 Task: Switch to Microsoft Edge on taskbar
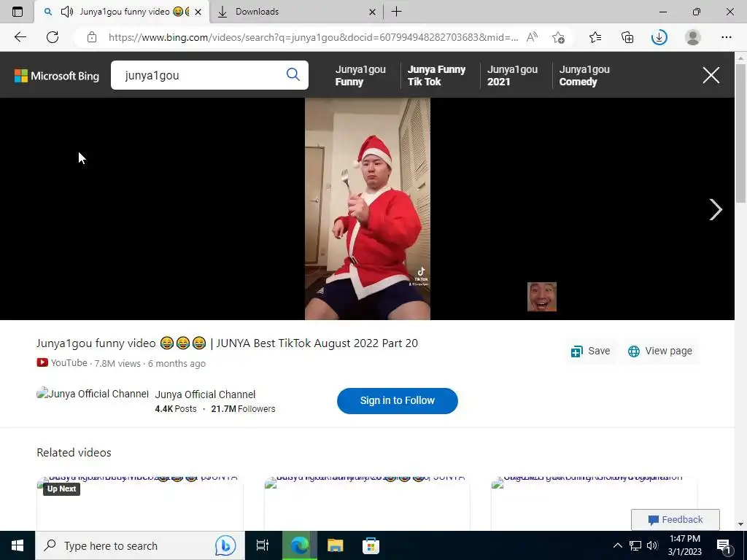pyautogui.click(x=300, y=545)
